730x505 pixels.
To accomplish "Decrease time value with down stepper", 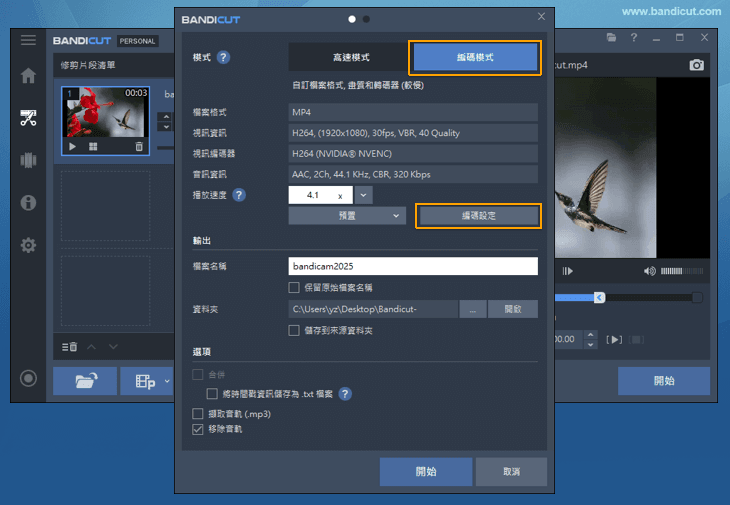I will point(590,344).
